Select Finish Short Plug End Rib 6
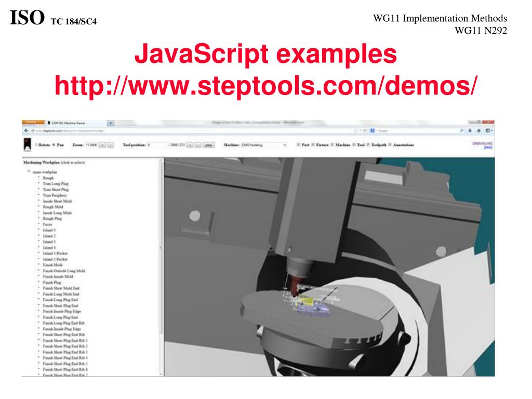 tap(65, 369)
